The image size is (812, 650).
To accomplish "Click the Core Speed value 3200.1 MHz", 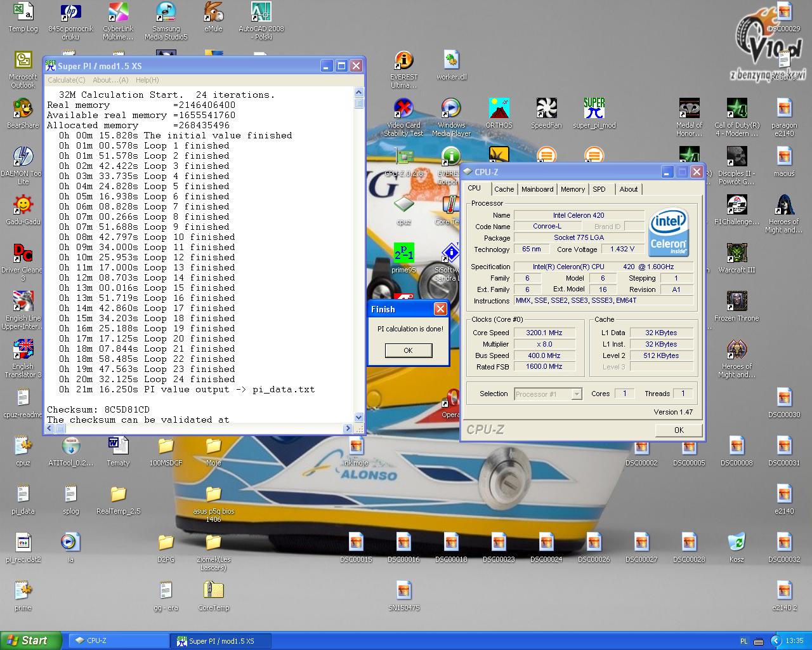I will coord(544,333).
